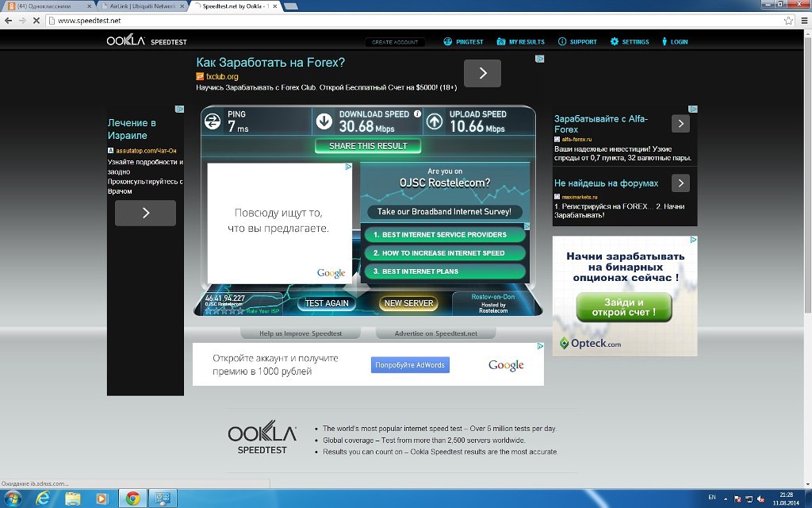812x508 pixels.
Task: Click the My Results camera icon
Action: coord(501,41)
